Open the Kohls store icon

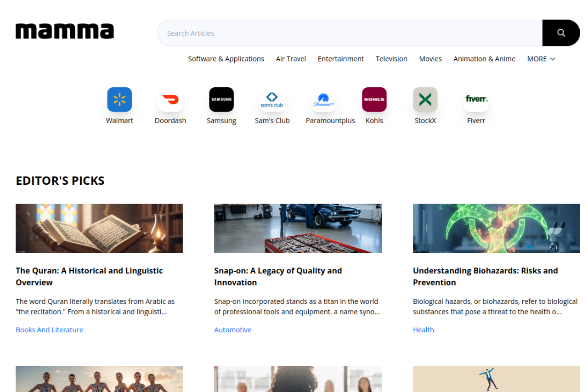click(374, 100)
